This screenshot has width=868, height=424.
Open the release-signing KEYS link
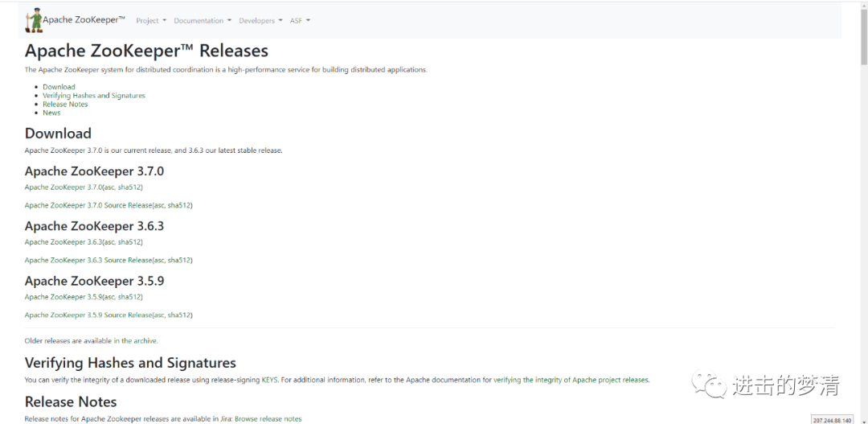click(x=269, y=381)
